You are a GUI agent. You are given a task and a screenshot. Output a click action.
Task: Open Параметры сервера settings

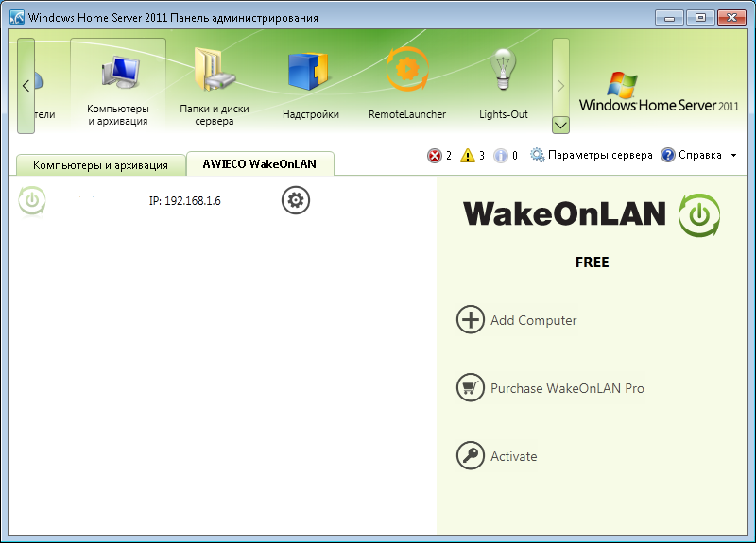[592, 155]
